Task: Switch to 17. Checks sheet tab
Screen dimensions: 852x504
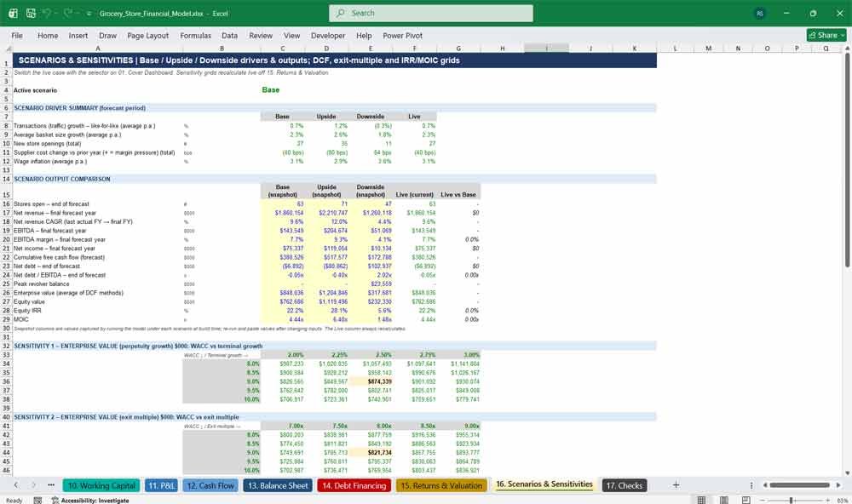Action: pyautogui.click(x=625, y=485)
